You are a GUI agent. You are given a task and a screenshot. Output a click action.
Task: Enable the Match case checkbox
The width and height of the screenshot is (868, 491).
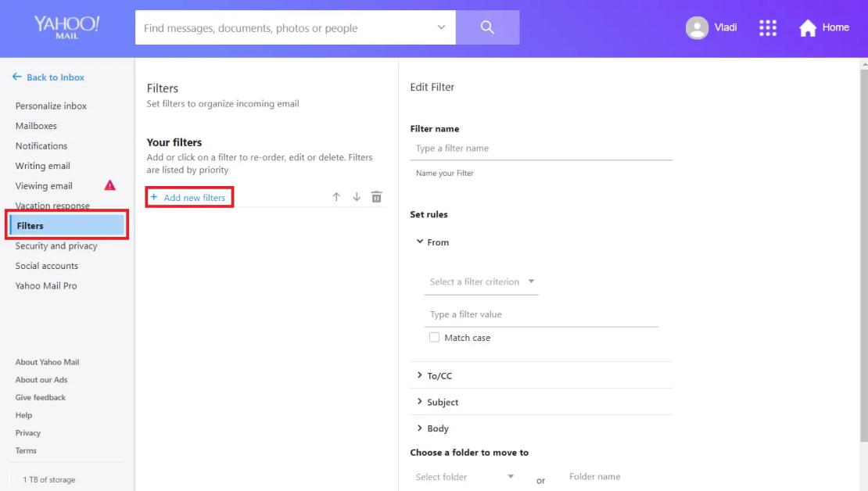[x=434, y=337]
